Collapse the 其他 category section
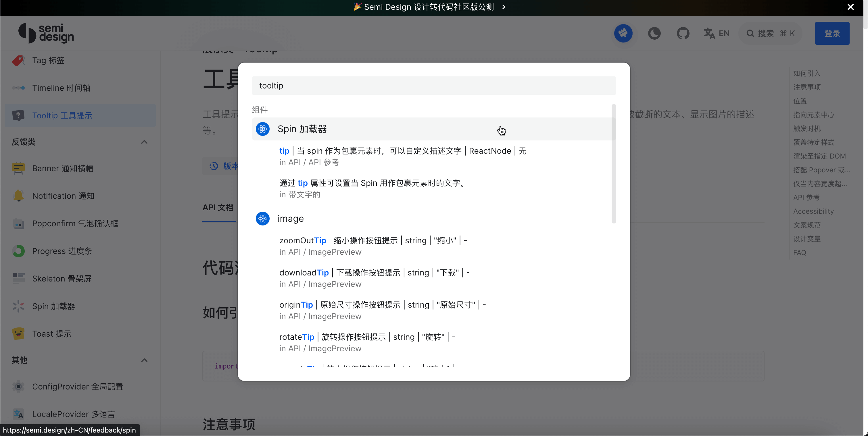This screenshot has width=868, height=436. [x=144, y=360]
